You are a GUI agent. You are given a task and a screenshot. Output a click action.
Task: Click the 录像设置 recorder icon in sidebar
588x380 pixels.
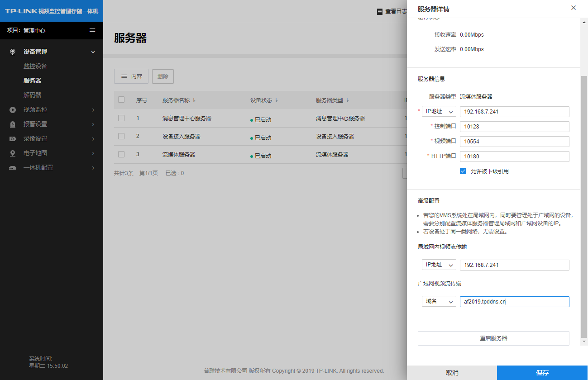[x=13, y=139]
